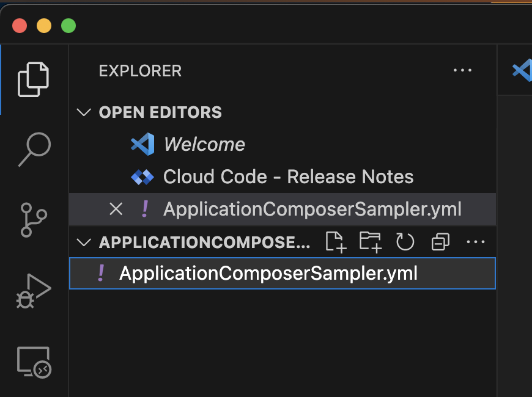Open the Search view in the activity bar

34,148
